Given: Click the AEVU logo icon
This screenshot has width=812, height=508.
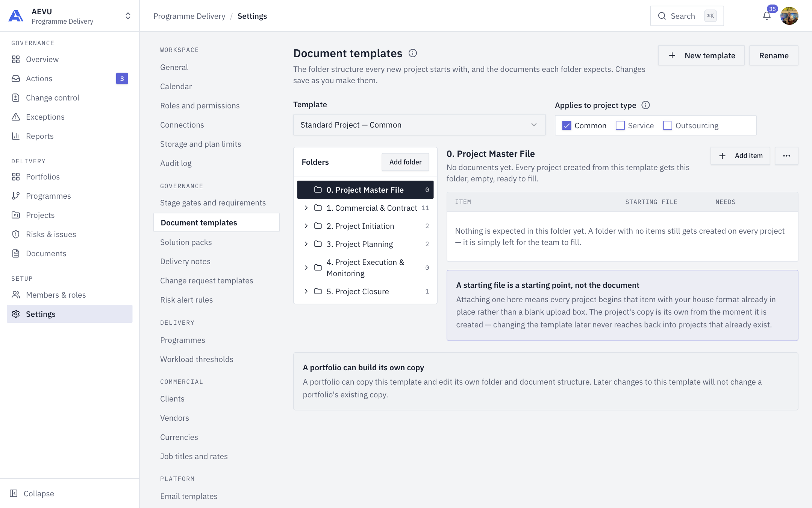Looking at the screenshot, I should (x=16, y=16).
